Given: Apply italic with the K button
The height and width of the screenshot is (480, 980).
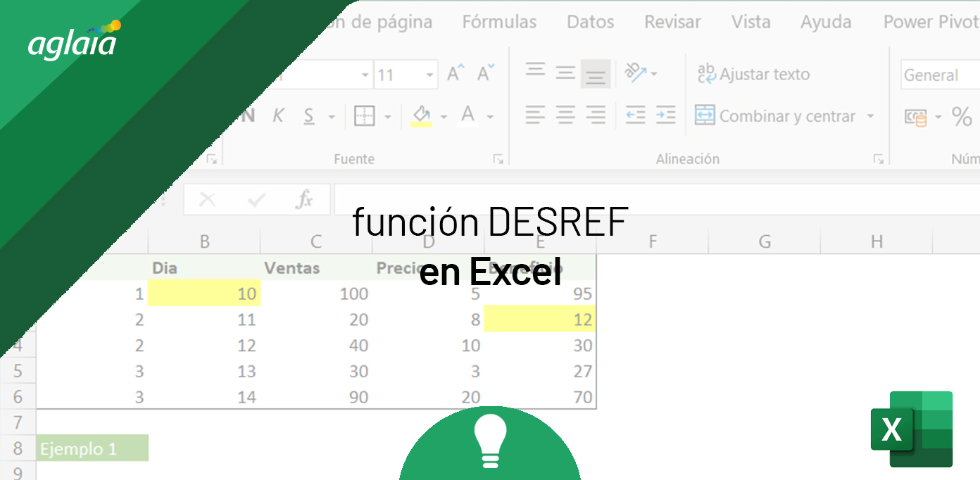Looking at the screenshot, I should click(279, 116).
